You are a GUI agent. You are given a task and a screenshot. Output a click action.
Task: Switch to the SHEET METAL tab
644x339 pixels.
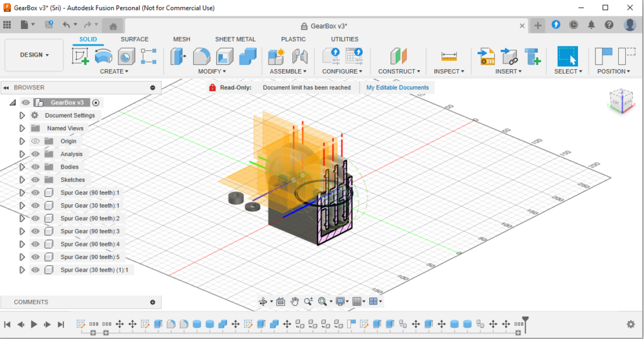tap(235, 40)
